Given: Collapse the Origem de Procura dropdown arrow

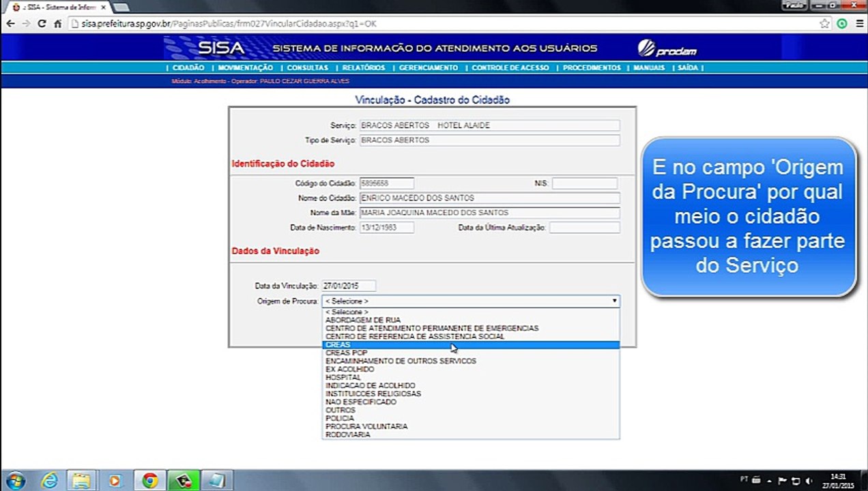Looking at the screenshot, I should pos(614,301).
